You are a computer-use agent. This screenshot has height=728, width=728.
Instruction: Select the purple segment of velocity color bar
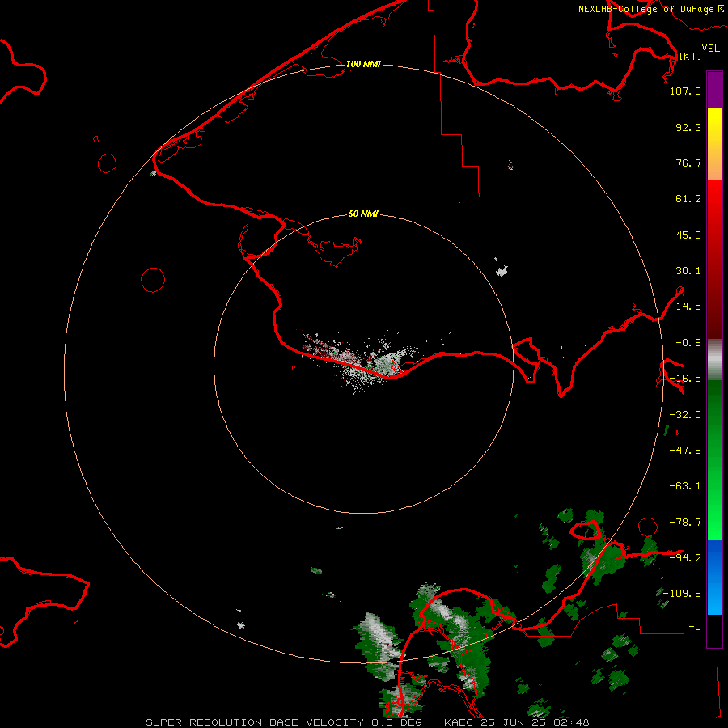[x=714, y=90]
